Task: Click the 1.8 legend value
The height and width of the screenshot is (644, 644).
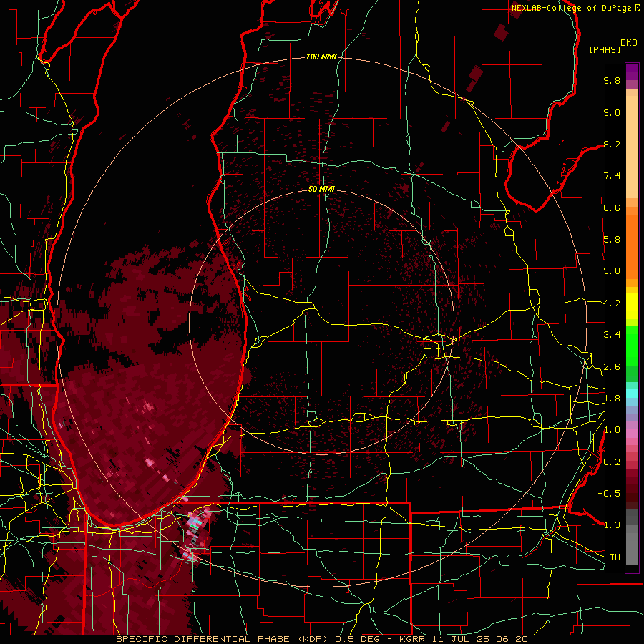Action: (x=612, y=399)
